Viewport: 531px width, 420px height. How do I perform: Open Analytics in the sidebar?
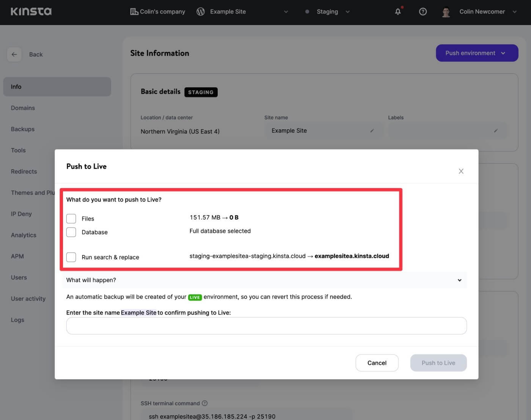(24, 235)
